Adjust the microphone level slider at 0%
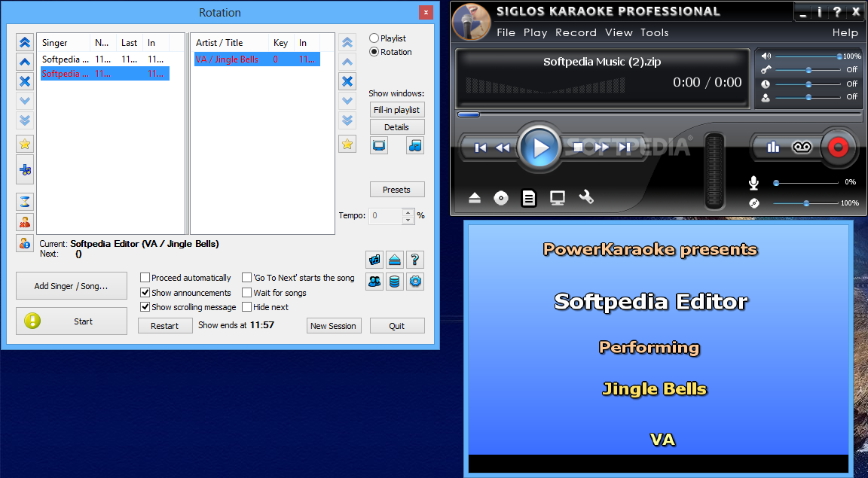Viewport: 868px width, 478px height. (807, 183)
